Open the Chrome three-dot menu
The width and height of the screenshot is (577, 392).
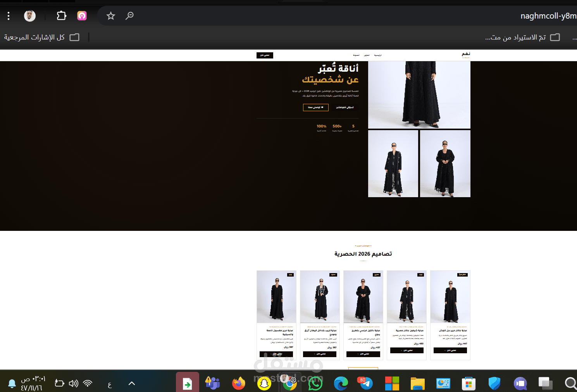tap(9, 16)
